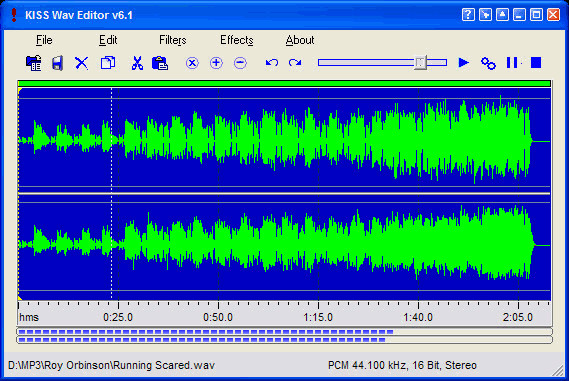Click the title bar up arrow button
Viewport: 569px width, 381px height.
(502, 15)
